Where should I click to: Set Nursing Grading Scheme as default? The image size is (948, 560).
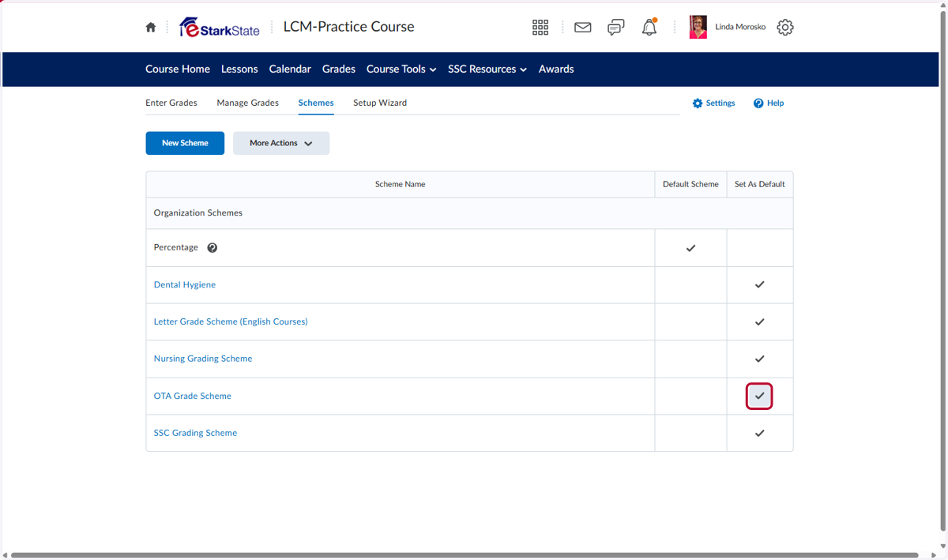click(759, 359)
